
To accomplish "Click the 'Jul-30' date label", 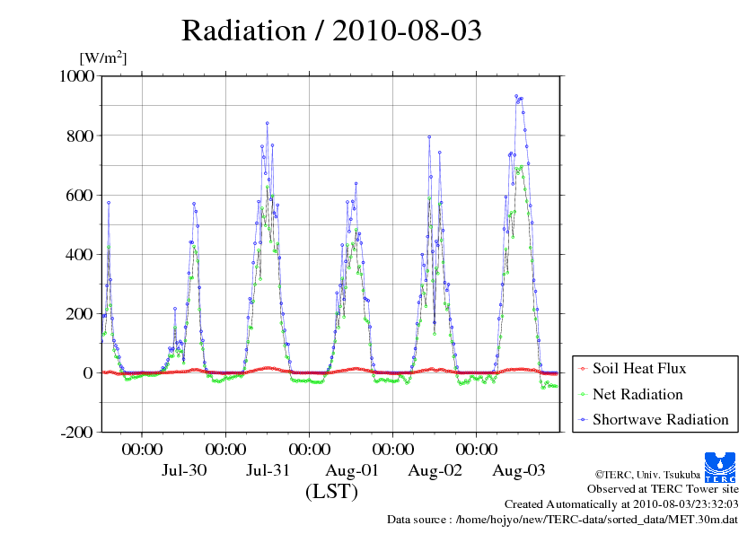I will pos(184,470).
